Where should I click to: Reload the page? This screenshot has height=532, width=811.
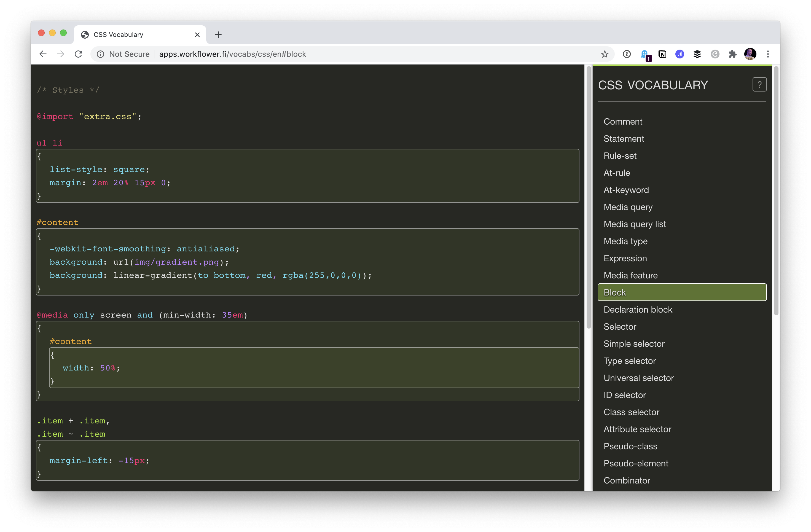click(78, 54)
